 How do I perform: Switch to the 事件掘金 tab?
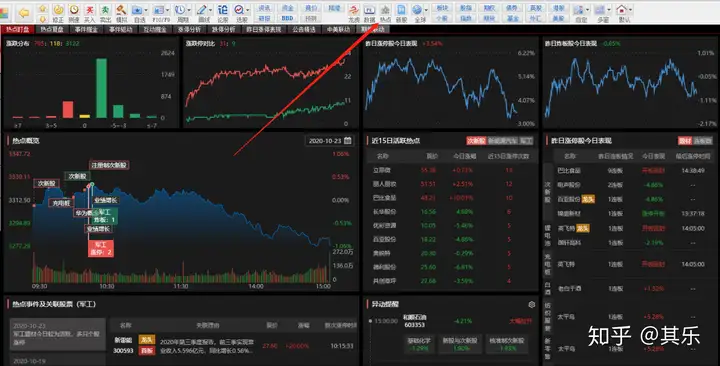[86, 29]
